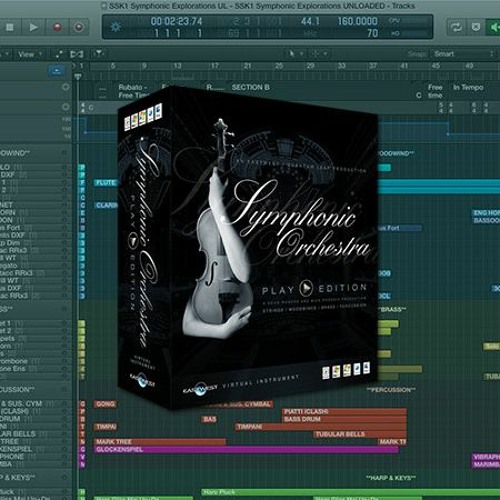Viewport: 500px width, 500px height.
Task: Click the marker track circle button
Action: 66,87
